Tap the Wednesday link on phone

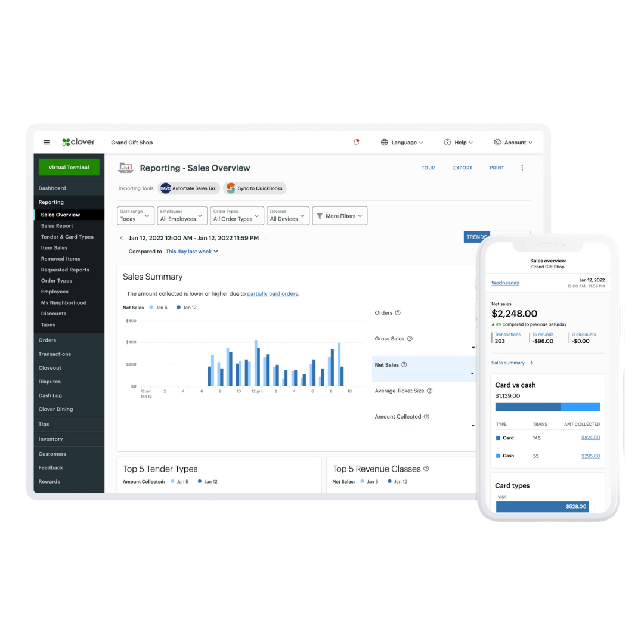tap(505, 283)
